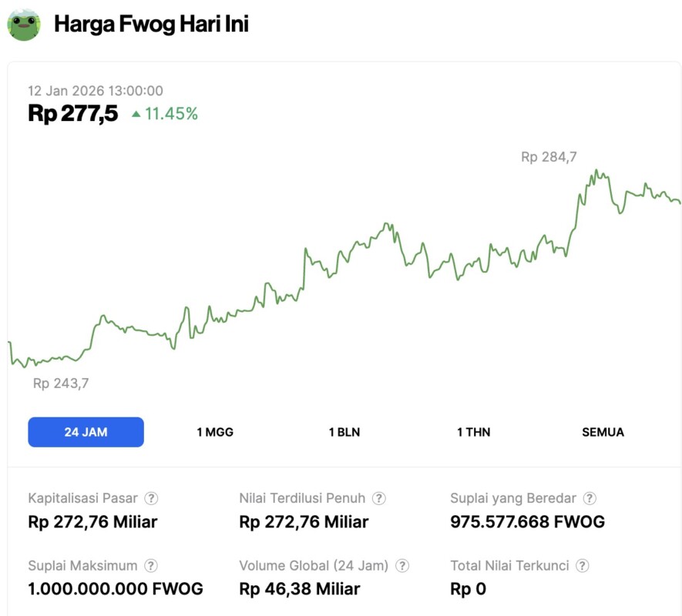This screenshot has width=682, height=616.
Task: Select the 24 JAM time range
Action: click(x=86, y=432)
